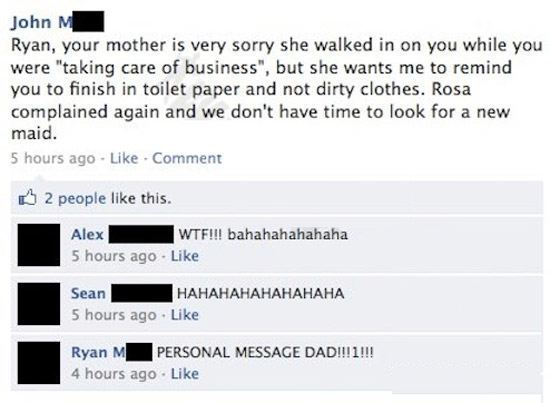Click Sean's comment 5 hours ago timestamp
The image size is (550, 403).
(114, 315)
